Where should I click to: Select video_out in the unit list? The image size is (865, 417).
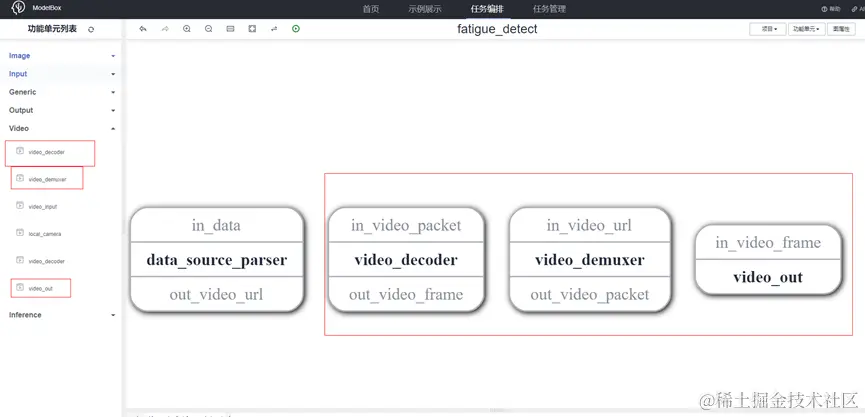click(40, 288)
